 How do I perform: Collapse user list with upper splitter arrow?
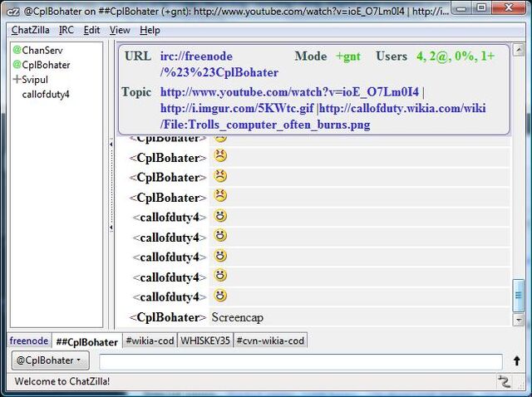(111, 145)
